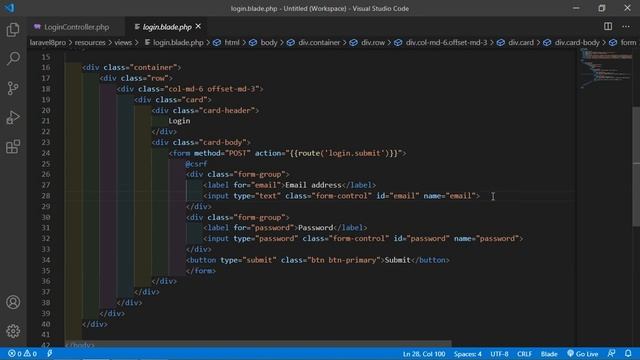The image size is (640, 360).
Task: Click the closing form tag on line 35
Action: (201, 271)
